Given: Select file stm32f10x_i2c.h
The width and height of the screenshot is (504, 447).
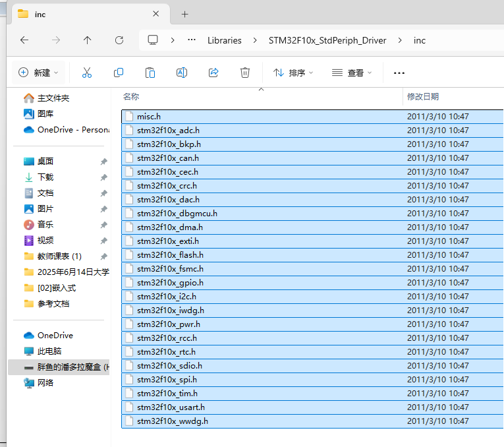Looking at the screenshot, I should [x=312, y=296].
